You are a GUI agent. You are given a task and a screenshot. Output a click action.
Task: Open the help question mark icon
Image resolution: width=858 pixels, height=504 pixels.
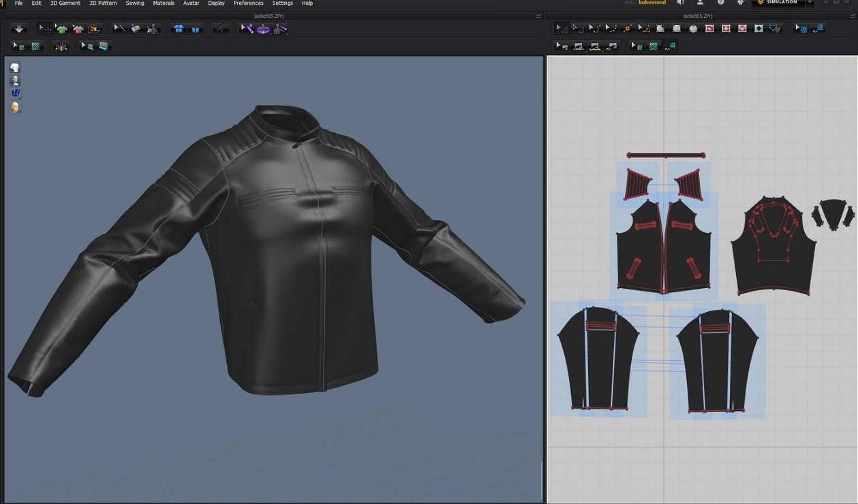[721, 3]
